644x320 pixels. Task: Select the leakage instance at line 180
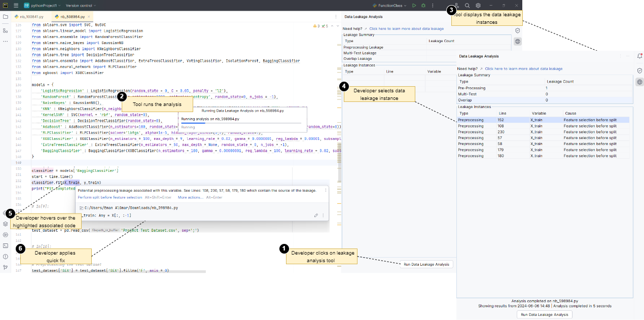[543, 156]
